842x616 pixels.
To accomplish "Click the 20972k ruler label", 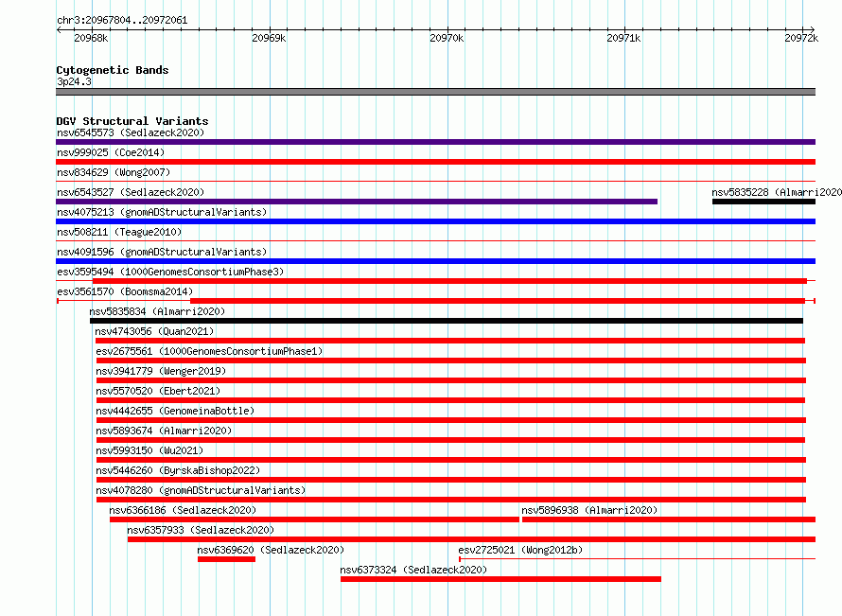I will point(801,38).
